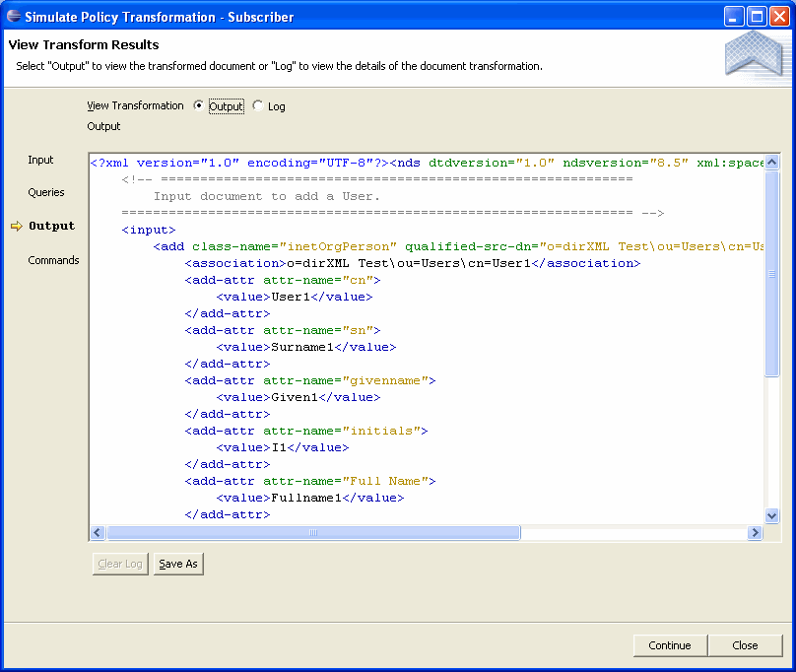Select the Log radio button
This screenshot has width=796, height=672.
[258, 106]
